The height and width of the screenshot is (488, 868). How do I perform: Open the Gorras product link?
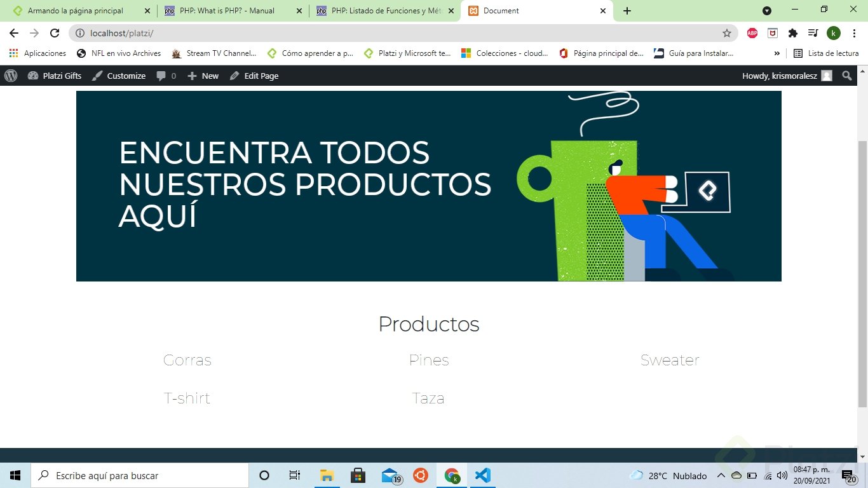click(187, 360)
